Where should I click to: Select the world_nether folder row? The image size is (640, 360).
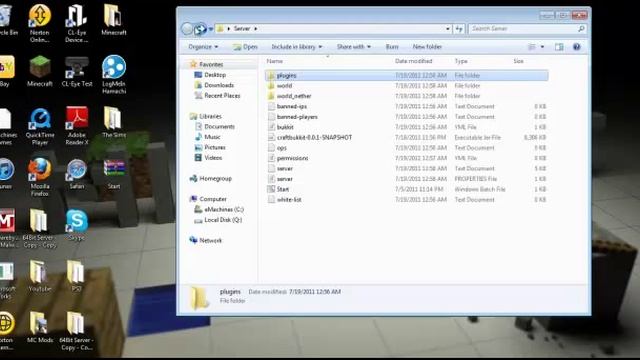click(407, 96)
